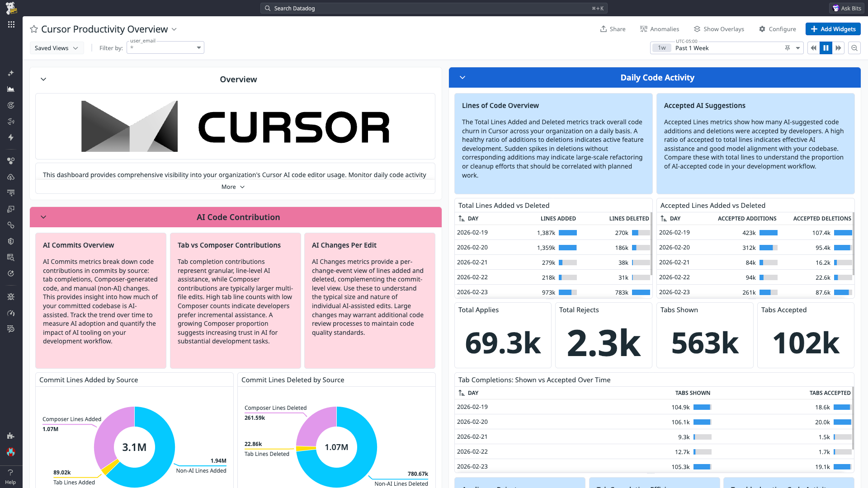
Task: Collapse the Daily Code Activity section
Action: [x=462, y=77]
